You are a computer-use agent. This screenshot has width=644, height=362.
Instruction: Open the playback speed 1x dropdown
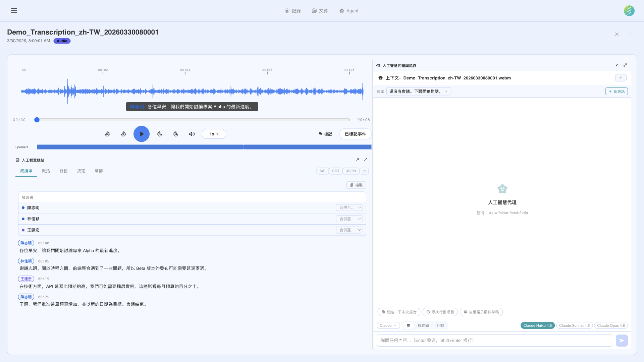[x=214, y=134]
